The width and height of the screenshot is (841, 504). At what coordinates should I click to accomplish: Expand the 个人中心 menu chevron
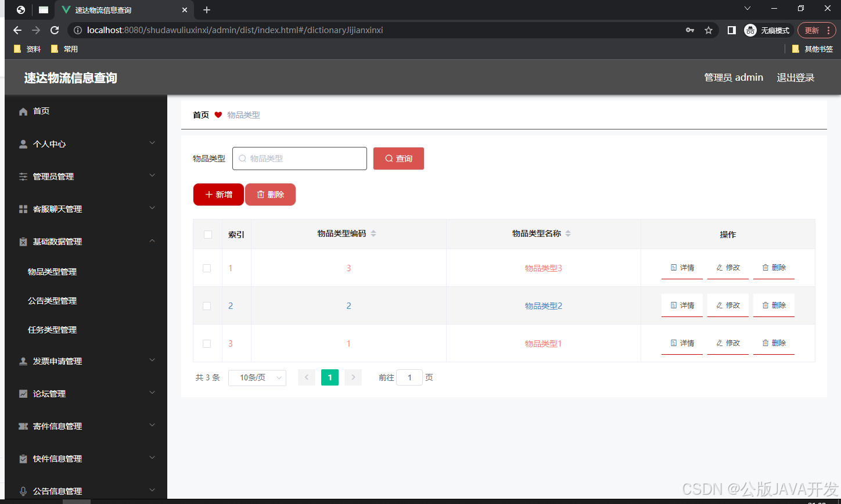(152, 143)
